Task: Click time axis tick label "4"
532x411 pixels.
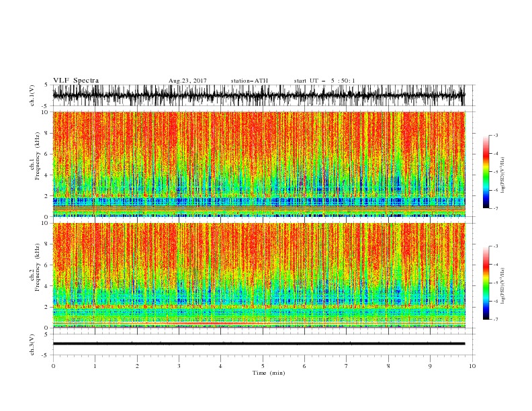Action: pos(221,366)
